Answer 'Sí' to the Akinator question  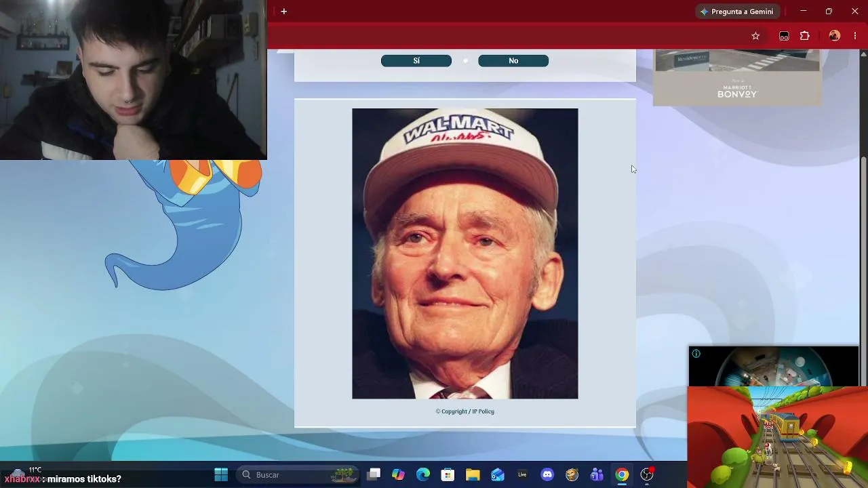coord(416,61)
